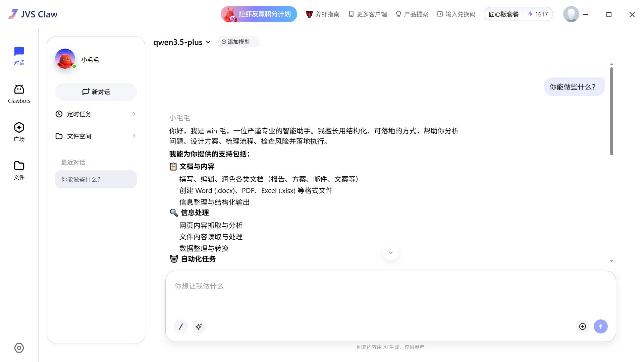This screenshot has height=362, width=644.
Task: Click the 添加模型 add model button
Action: click(x=238, y=42)
